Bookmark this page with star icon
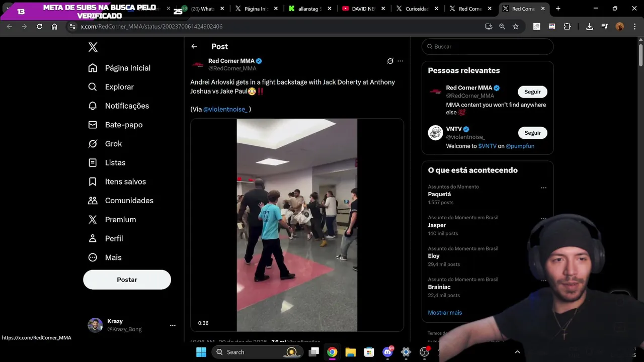The image size is (644, 362). (x=516, y=26)
